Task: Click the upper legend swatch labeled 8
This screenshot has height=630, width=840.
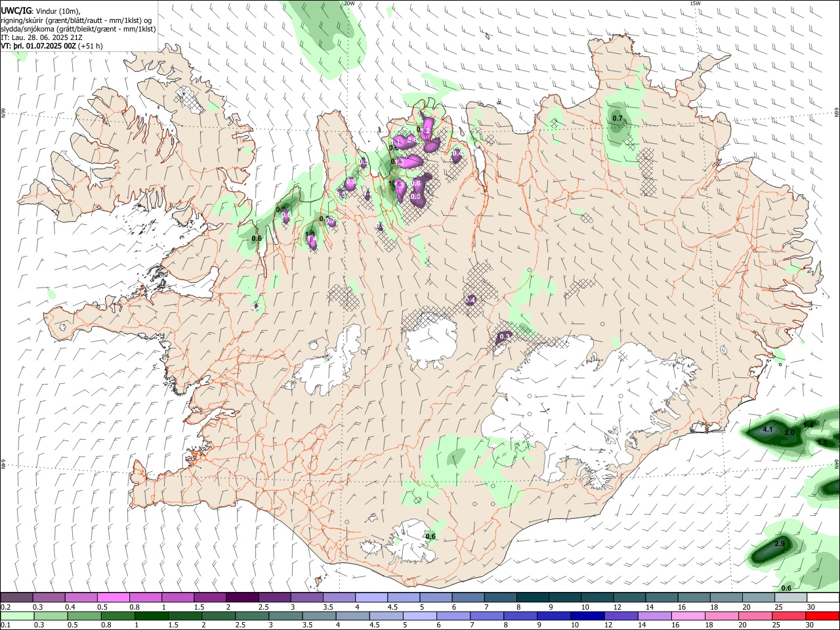Action: coord(532,597)
